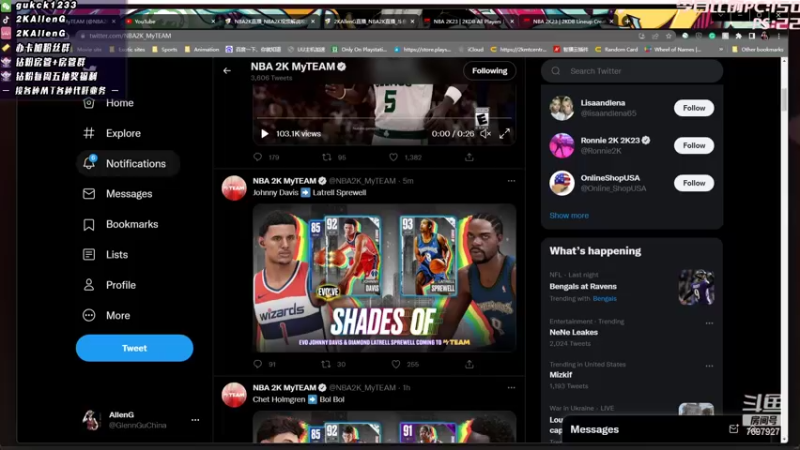Open Messages envelope icon
Screen dimensions: 800x450
pos(89,194)
